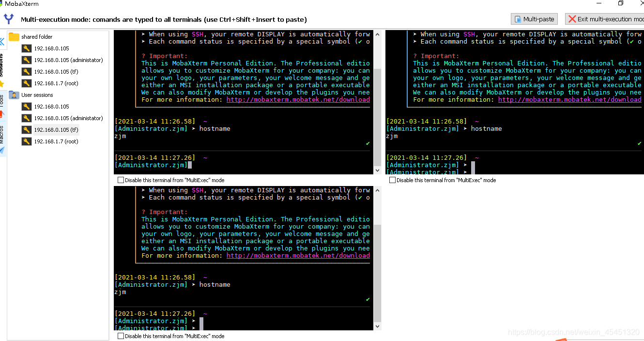Disable top-right terminal from MultiExec mode
The image size is (644, 341).
392,180
